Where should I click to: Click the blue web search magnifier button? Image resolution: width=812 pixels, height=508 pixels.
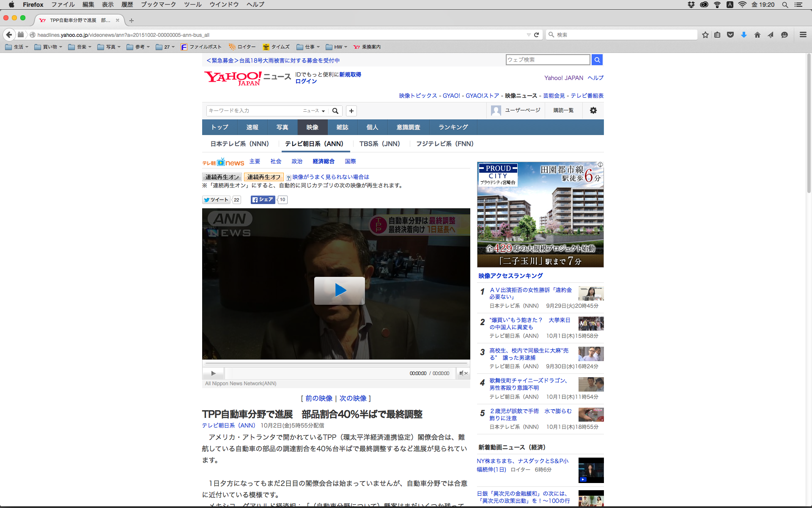(597, 60)
